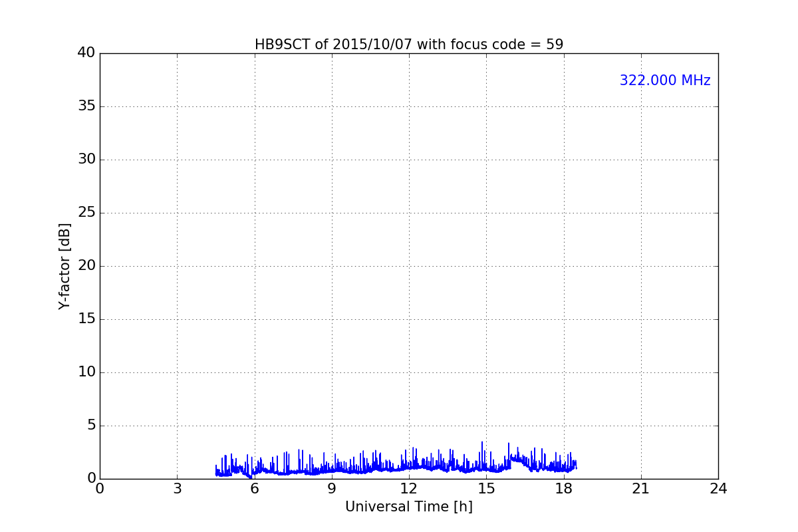Click the y-axis tick label 15

point(86,319)
